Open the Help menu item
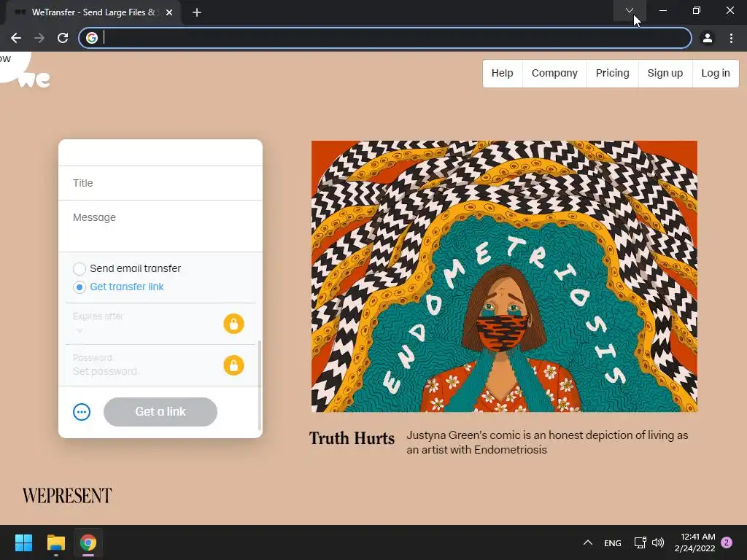747x560 pixels. coord(502,74)
